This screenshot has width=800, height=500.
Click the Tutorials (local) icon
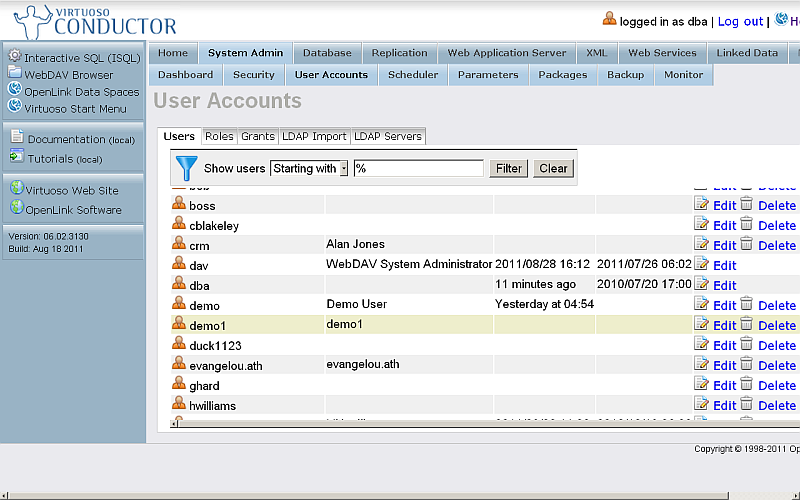[17, 156]
